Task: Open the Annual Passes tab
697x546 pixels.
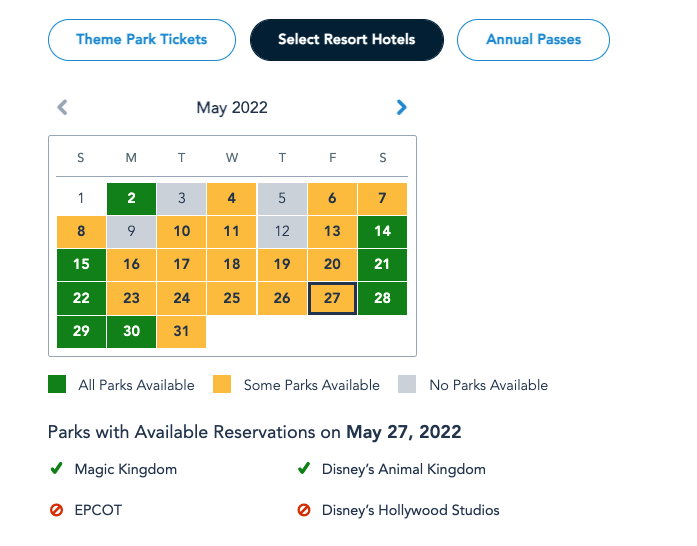Action: pyautogui.click(x=533, y=40)
